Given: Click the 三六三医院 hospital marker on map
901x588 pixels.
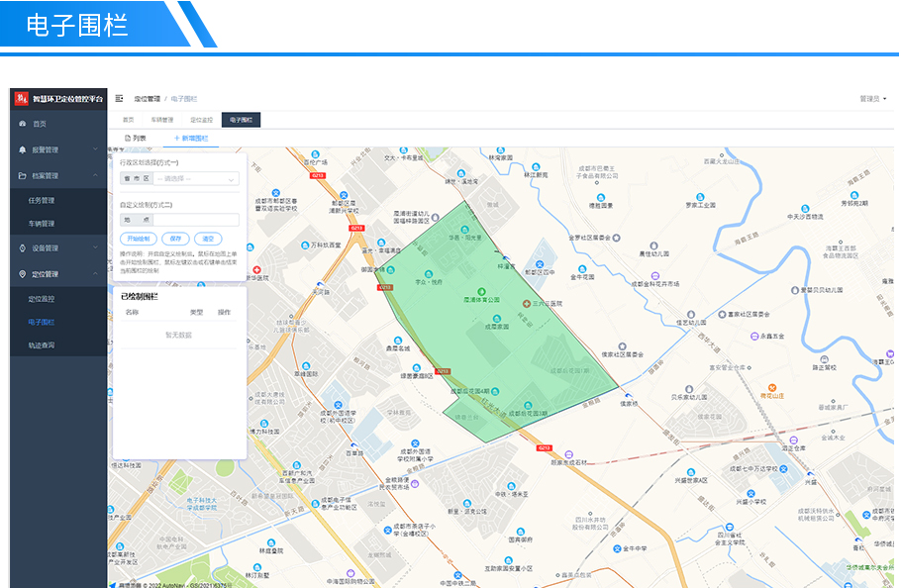Looking at the screenshot, I should pos(527,303).
